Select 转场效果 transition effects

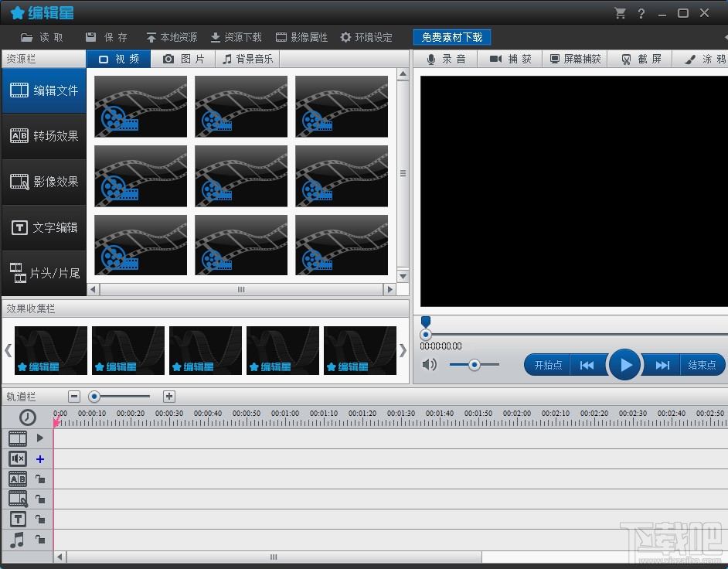pos(44,135)
